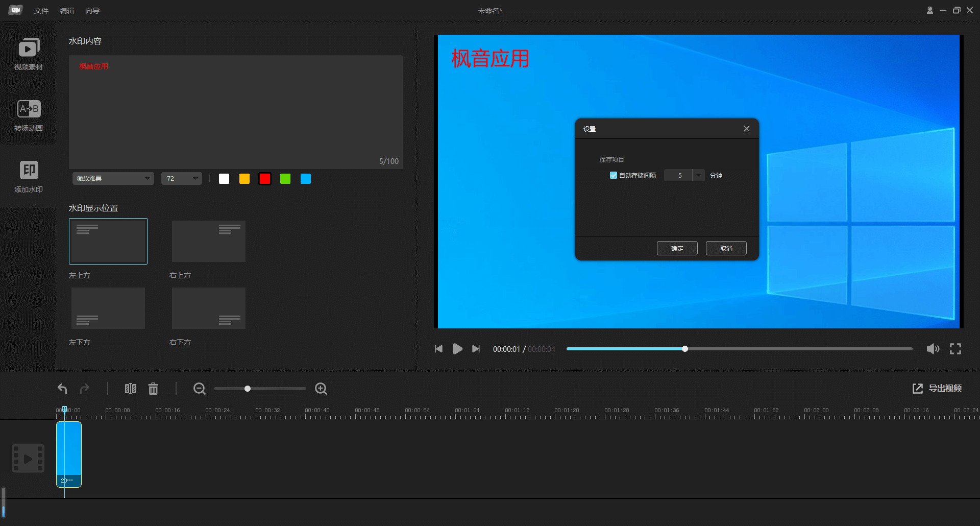
Task: Select 右上方 watermark position thumbnail
Action: click(x=209, y=241)
